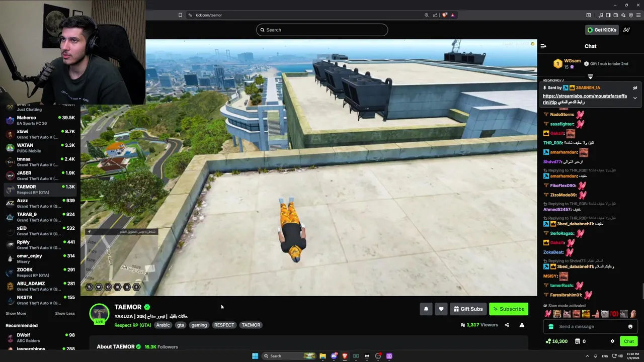Click the Kick logo icon beside Get KICKs
This screenshot has width=644, height=362.
pyautogui.click(x=626, y=30)
